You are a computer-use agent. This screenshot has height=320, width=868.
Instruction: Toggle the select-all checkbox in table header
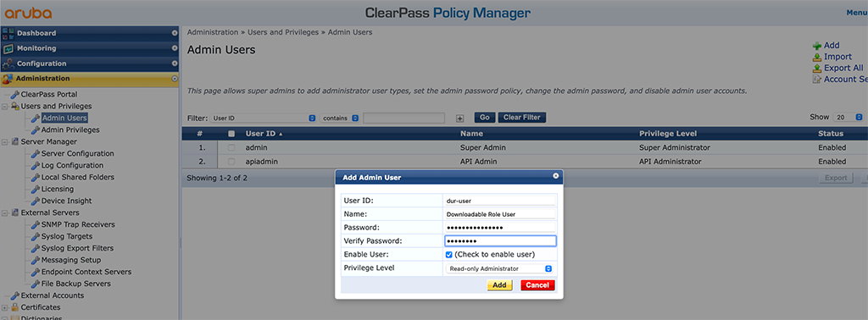231,134
